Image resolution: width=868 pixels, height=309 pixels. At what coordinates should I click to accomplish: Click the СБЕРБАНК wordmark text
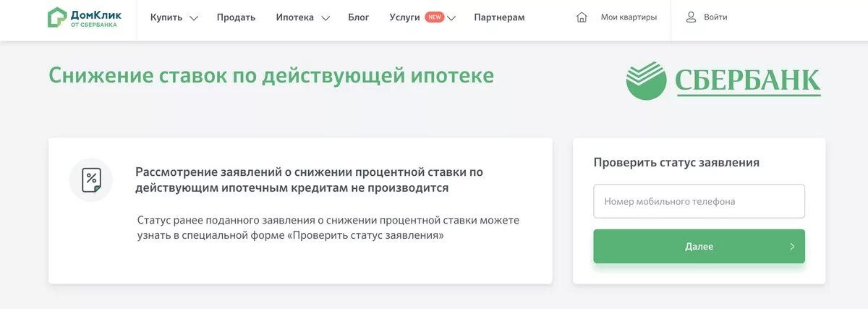coord(748,81)
